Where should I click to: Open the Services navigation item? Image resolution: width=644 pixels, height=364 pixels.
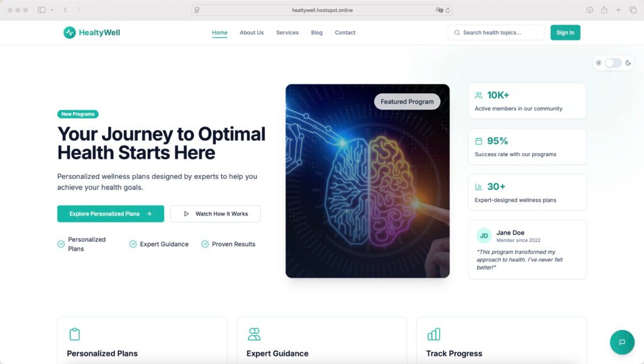287,33
